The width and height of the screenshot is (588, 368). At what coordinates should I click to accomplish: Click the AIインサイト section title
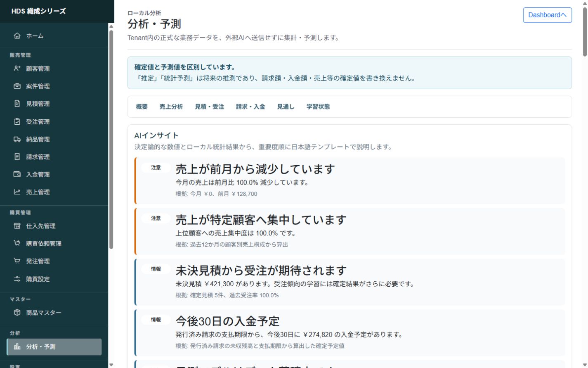[x=156, y=135]
